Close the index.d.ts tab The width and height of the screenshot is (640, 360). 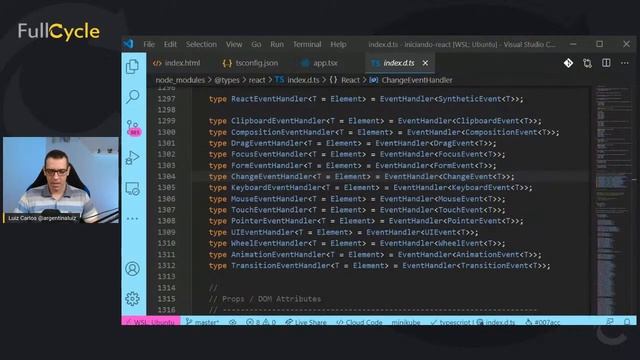click(425, 63)
